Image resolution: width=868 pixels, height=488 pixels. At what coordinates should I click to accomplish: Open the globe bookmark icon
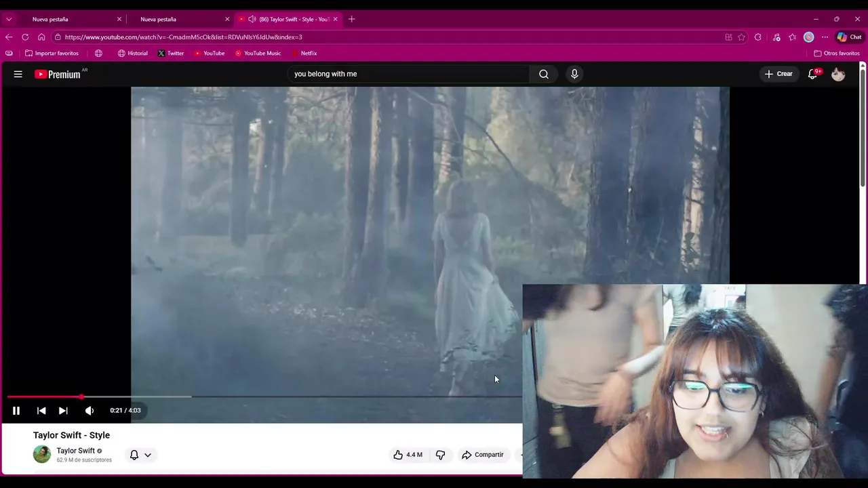point(99,53)
